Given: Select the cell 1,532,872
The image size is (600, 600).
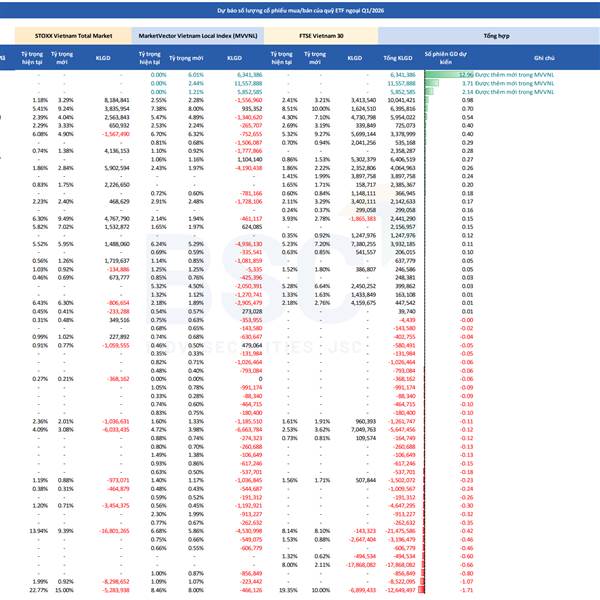Looking at the screenshot, I should point(117,227).
